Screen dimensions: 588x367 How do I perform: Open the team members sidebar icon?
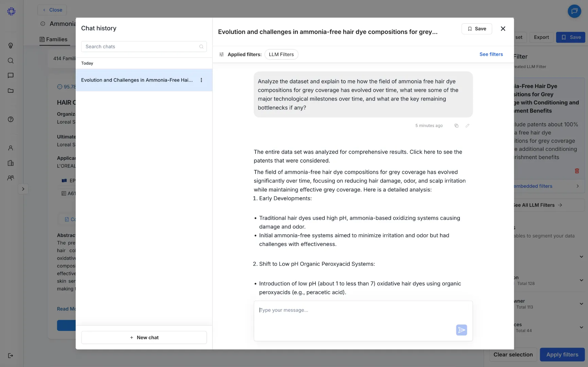(x=11, y=178)
